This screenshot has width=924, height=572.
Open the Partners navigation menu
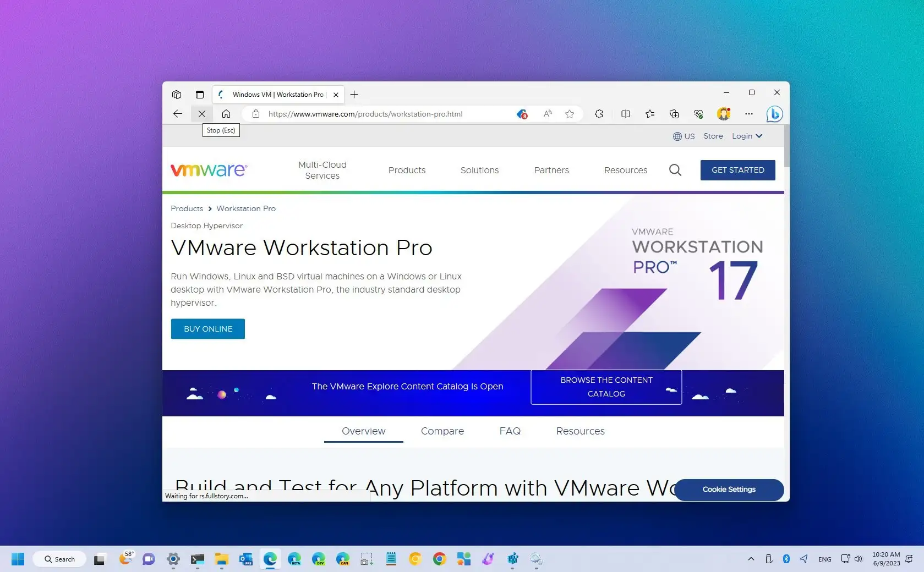[551, 170]
